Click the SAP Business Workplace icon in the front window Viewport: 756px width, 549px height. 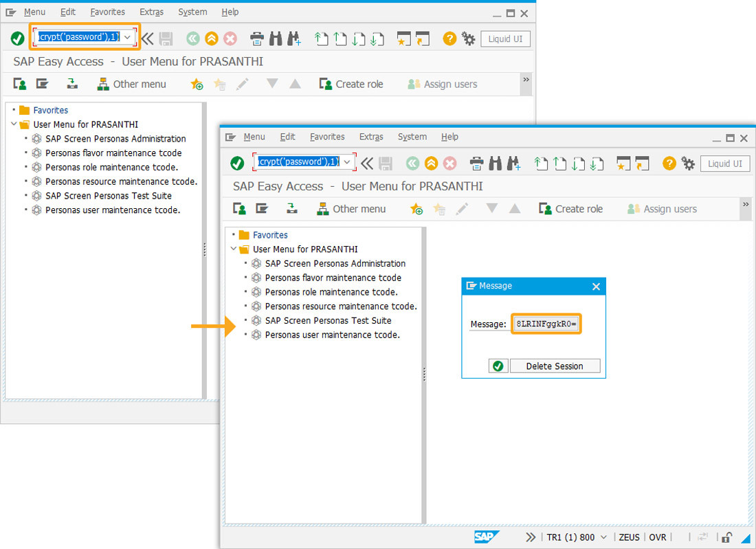tap(291, 208)
